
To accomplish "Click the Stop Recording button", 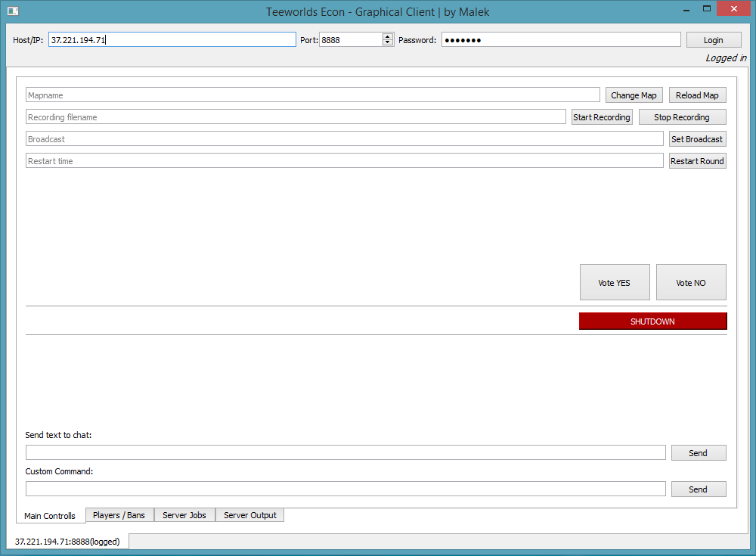I will click(682, 116).
